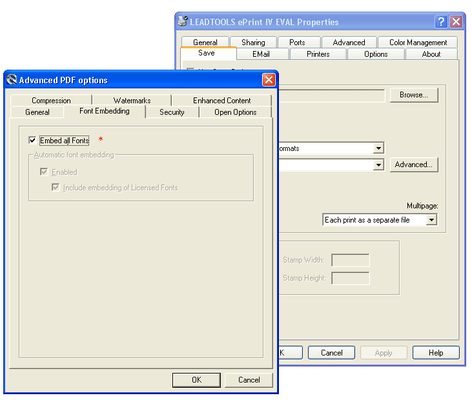Open the Sharing tab
The image size is (472, 400).
(253, 42)
